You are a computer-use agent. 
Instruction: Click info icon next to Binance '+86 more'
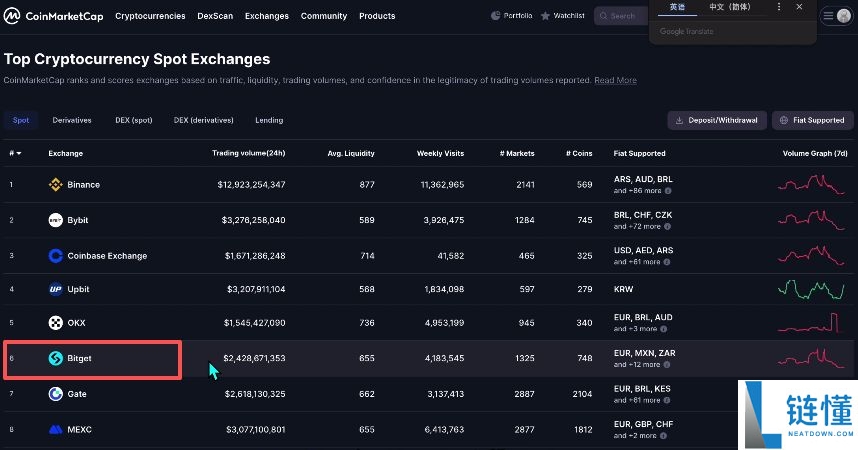pyautogui.click(x=668, y=191)
